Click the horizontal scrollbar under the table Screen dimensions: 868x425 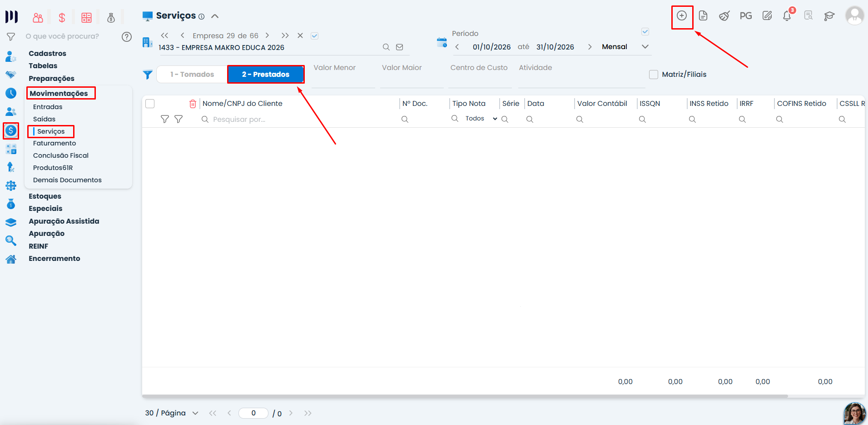pyautogui.click(x=465, y=396)
